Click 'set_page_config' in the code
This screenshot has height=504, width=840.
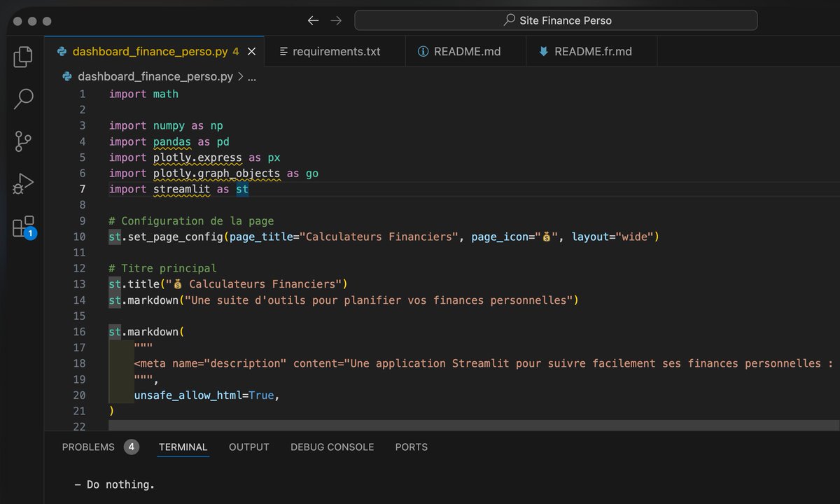click(175, 237)
